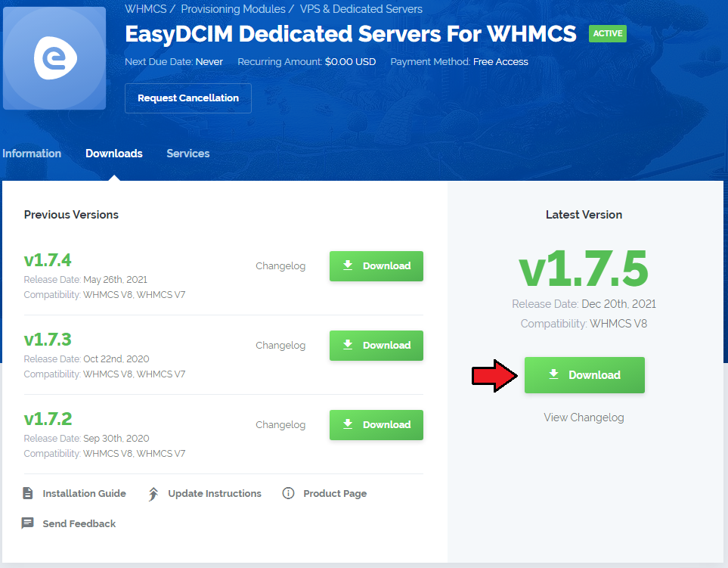This screenshot has height=568, width=728.
Task: Open VPS & Dedicated Servers breadcrumb
Action: pyautogui.click(x=361, y=9)
